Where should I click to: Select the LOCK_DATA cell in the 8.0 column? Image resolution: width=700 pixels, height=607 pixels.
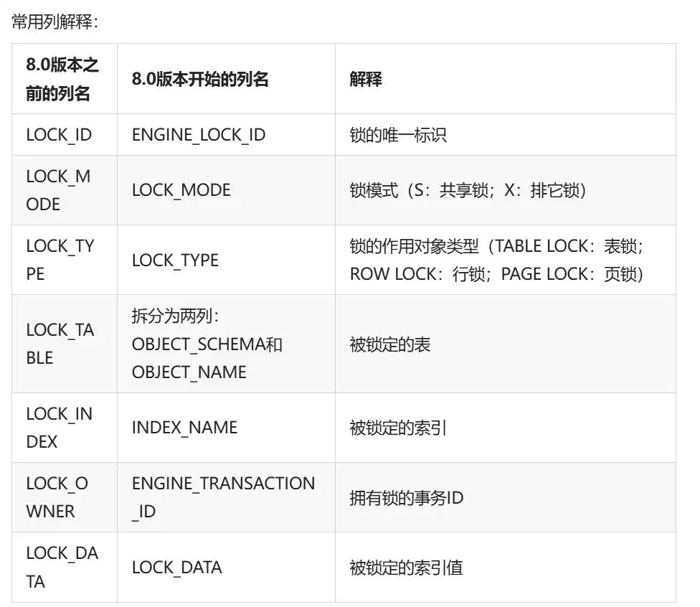176,568
